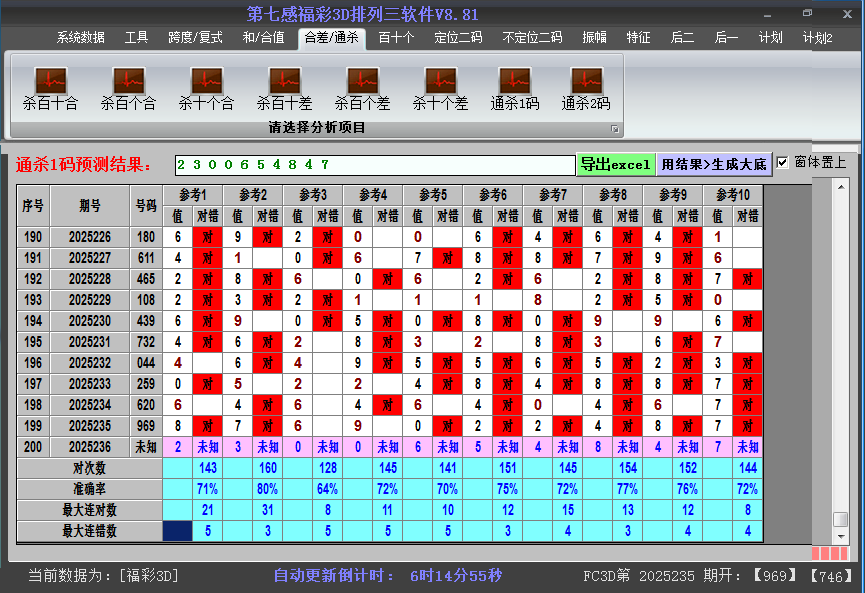Screen dimensions: 865x593
Task: Switch to the 百十个 tab
Action: 396,38
